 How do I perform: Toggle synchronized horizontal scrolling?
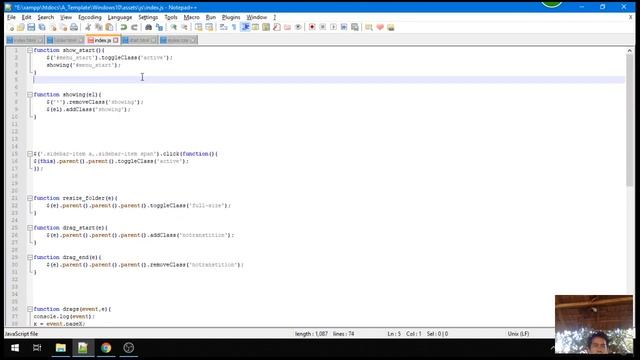209,27
